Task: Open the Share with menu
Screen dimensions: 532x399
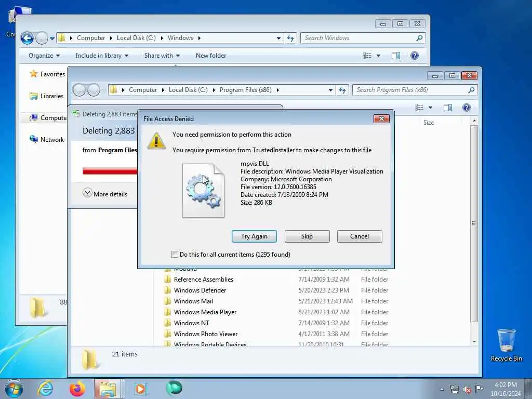Action: [x=162, y=56]
